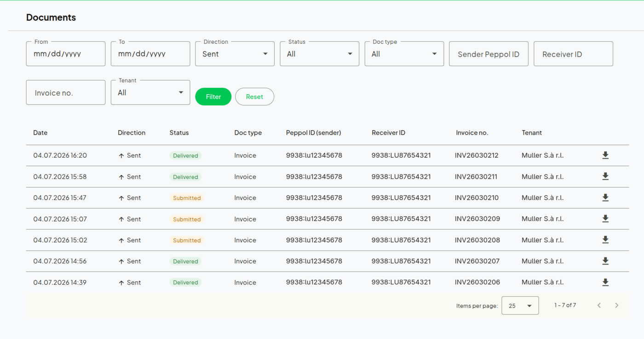This screenshot has width=644, height=339.
Task: Download invoice INV26030208
Action: point(605,240)
